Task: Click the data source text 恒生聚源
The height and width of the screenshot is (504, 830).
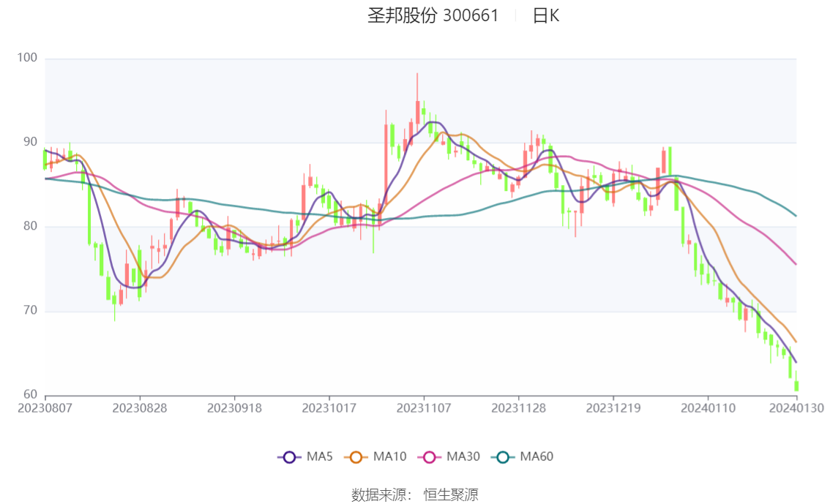Action: [x=451, y=494]
